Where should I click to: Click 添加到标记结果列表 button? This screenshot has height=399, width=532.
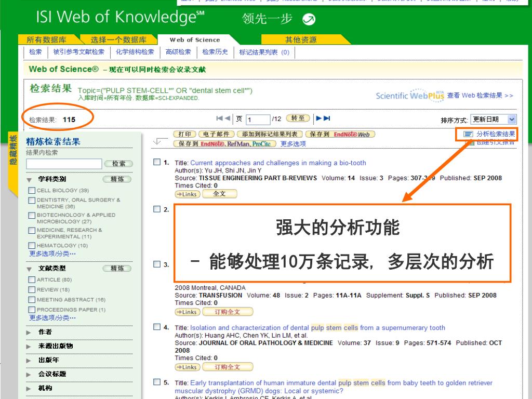[270, 135]
